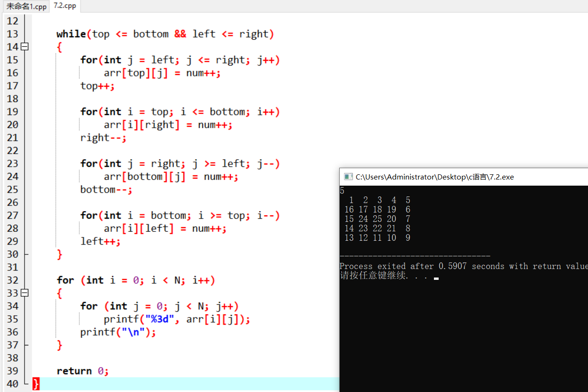Click the for(int i = bottom; i >= top line

[x=180, y=215]
